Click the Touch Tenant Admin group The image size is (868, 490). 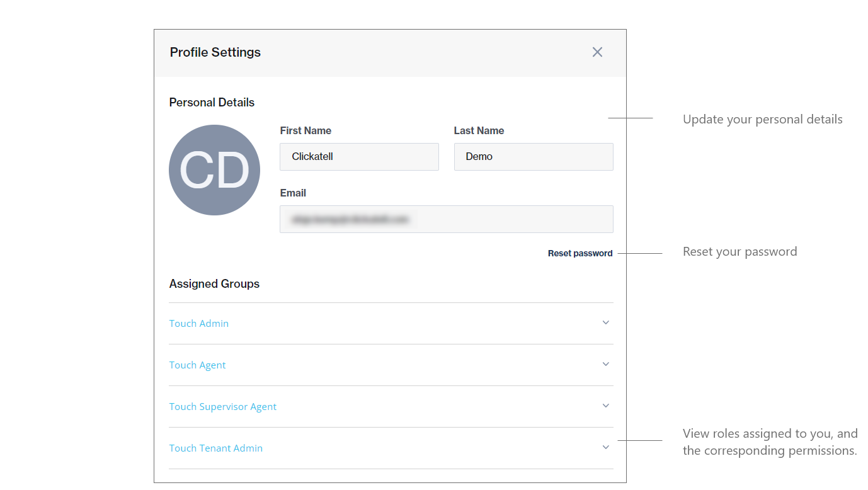[x=215, y=448]
